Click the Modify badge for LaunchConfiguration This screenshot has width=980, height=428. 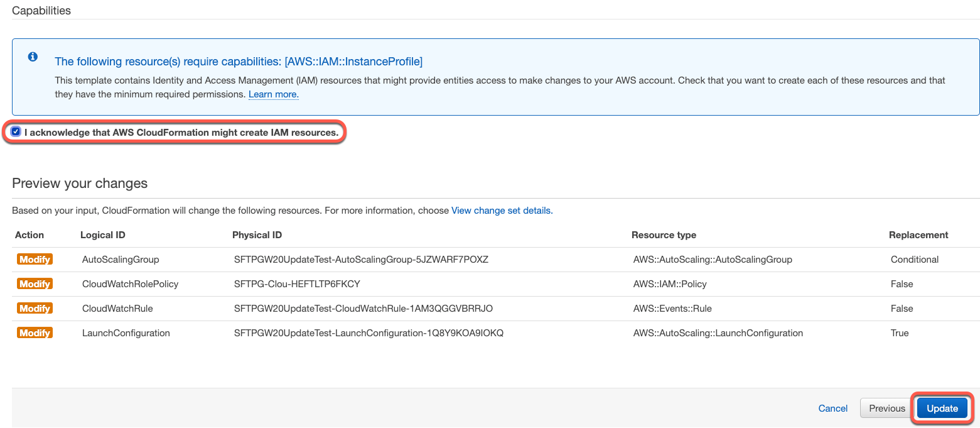[x=35, y=333]
